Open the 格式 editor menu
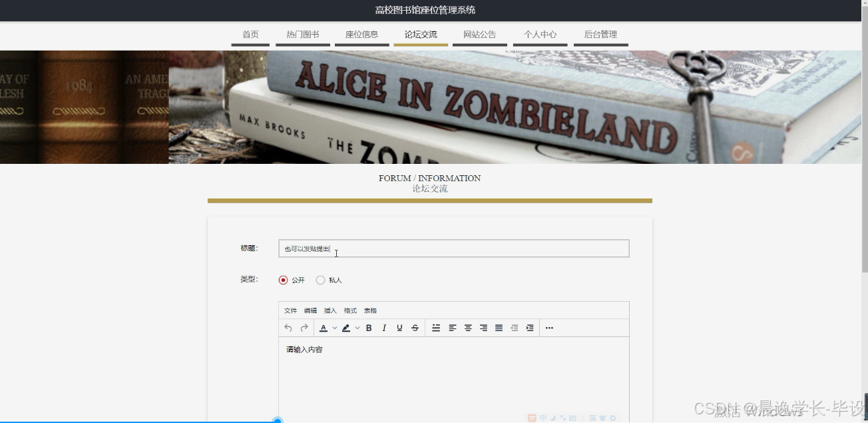The width and height of the screenshot is (868, 423). click(351, 310)
